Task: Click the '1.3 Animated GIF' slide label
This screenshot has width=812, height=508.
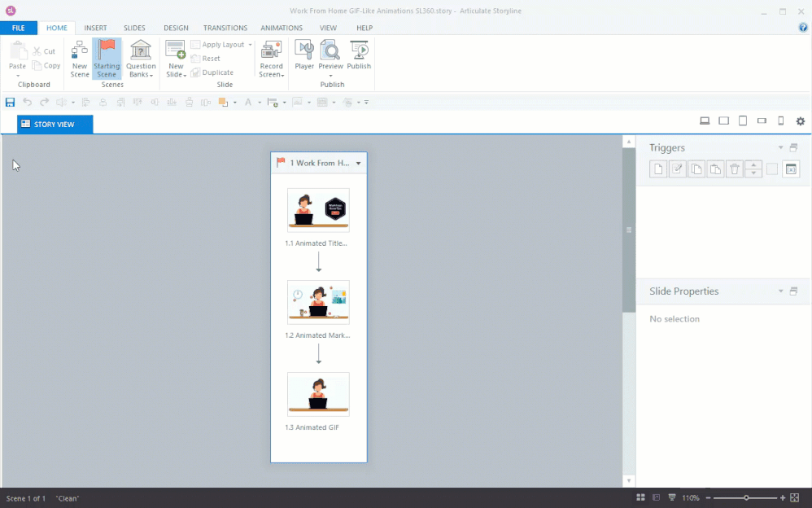Action: tap(312, 427)
